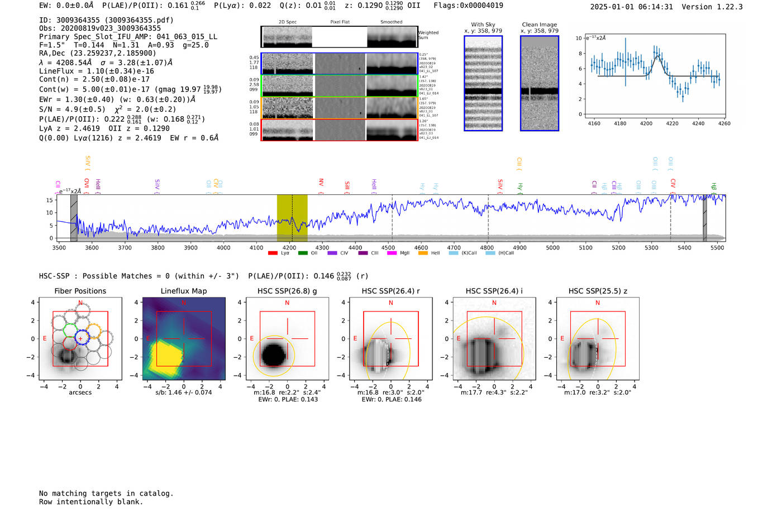The width and height of the screenshot is (782, 532).
Task: Select the orange-bordered 2D spectrum row
Action: click(339, 108)
